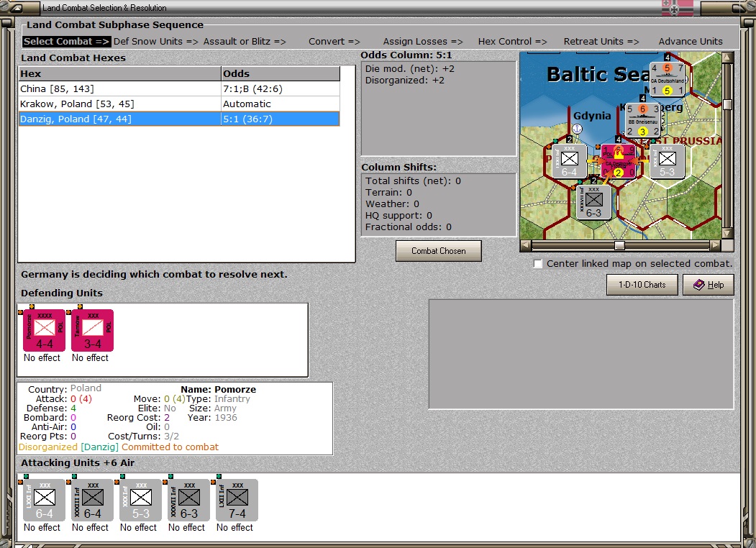
Task: Click the Disorganized: +2 modifier line
Action: 404,80
